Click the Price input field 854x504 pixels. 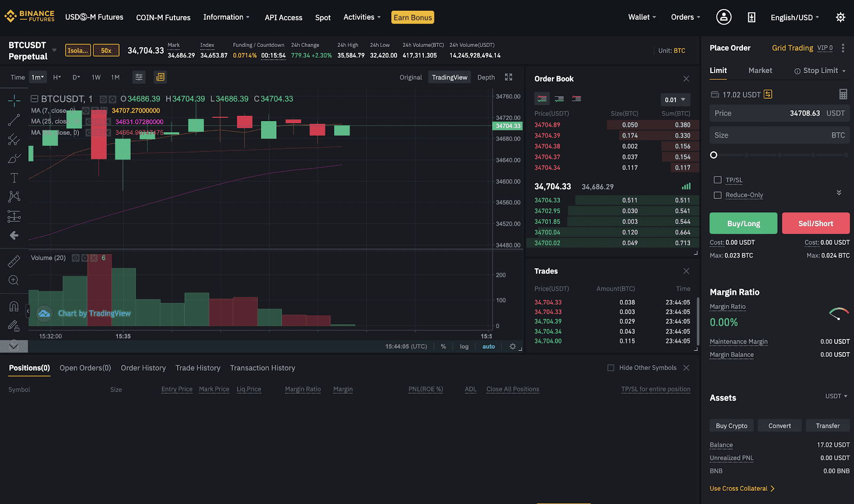coord(780,113)
